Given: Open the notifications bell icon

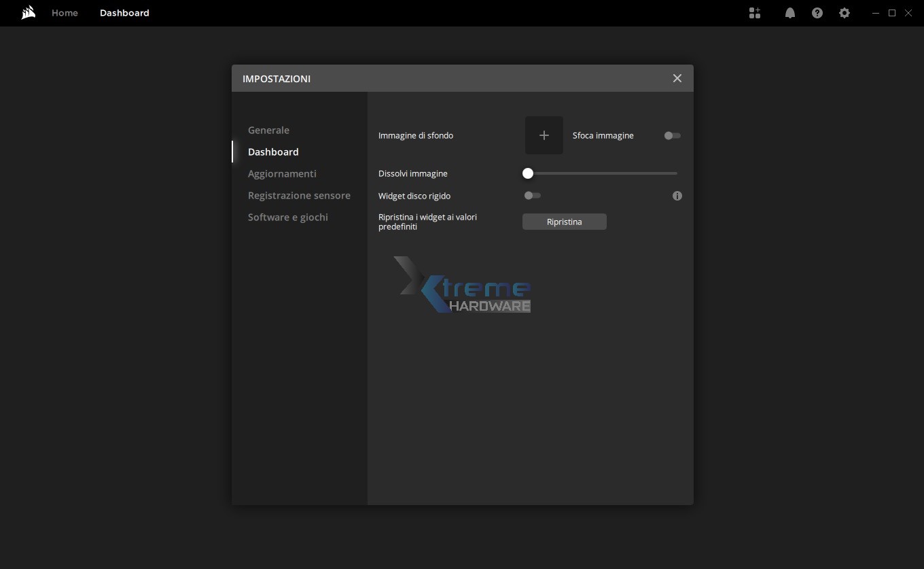Looking at the screenshot, I should tap(790, 13).
